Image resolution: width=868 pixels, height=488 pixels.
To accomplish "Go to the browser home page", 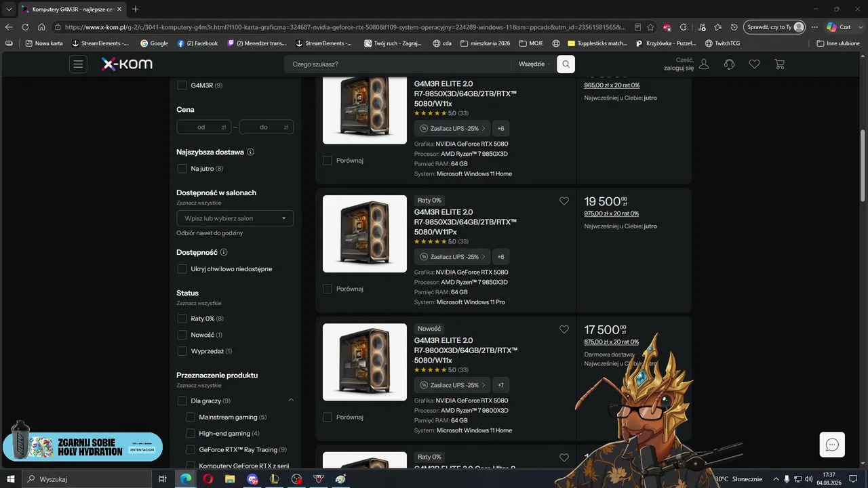I will [41, 27].
